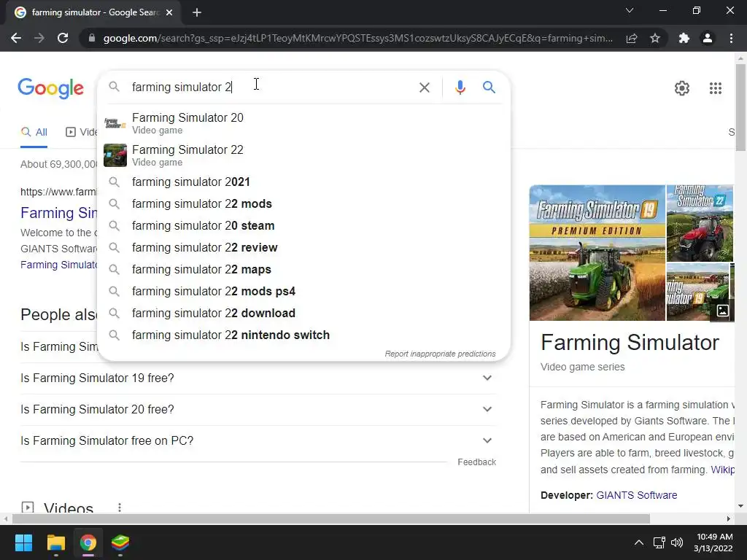Open Chrome from taskbar
Screen dimensions: 747x560
pos(88,542)
